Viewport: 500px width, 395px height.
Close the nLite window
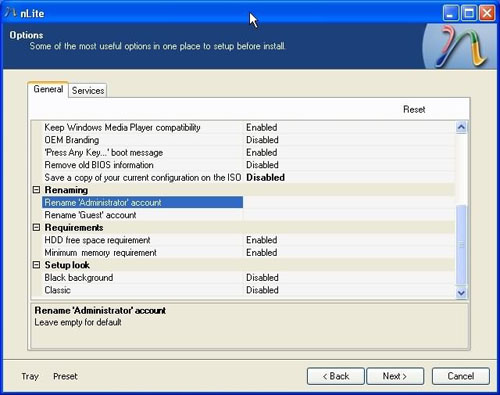(x=487, y=13)
